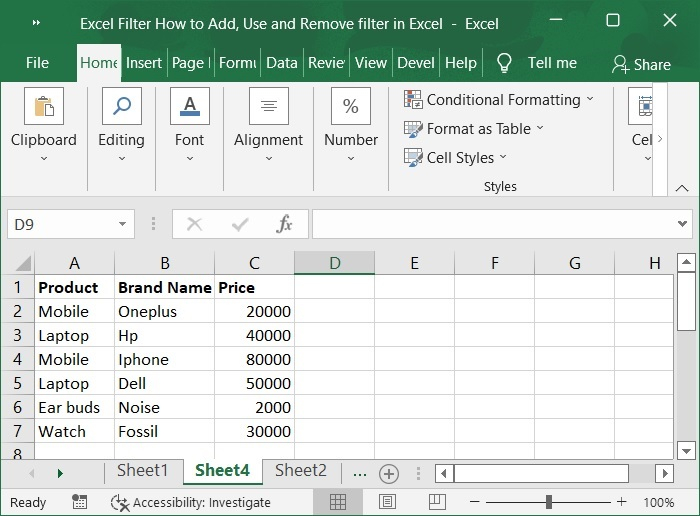
Task: Open the Clipboard paste icon group
Action: point(44,107)
